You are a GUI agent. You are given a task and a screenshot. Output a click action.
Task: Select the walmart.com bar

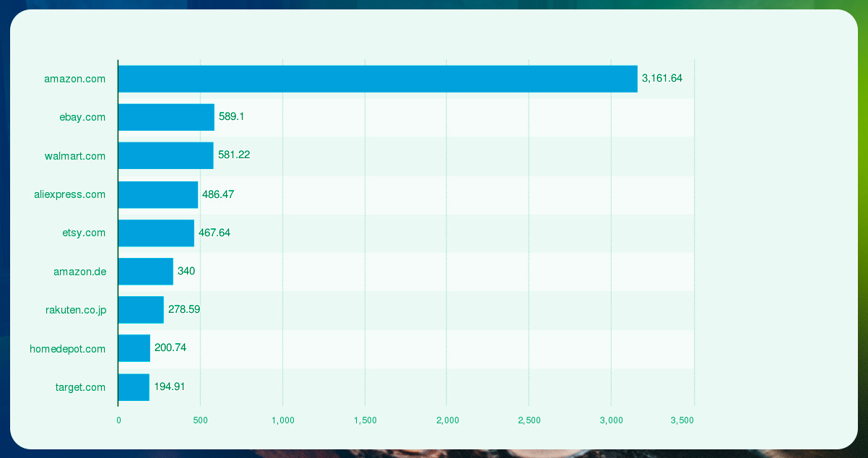click(x=166, y=156)
